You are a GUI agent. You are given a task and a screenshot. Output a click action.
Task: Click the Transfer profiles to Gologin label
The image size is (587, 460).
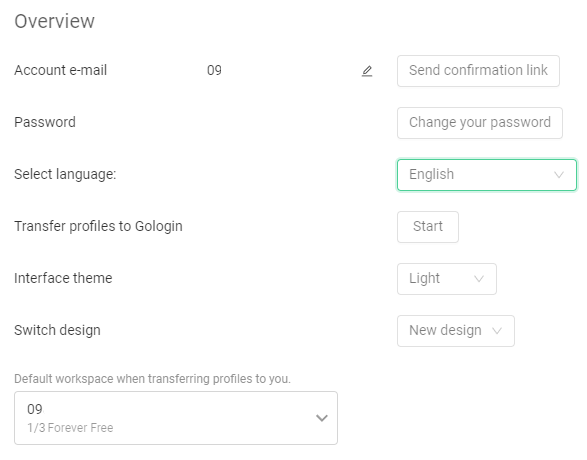click(98, 226)
